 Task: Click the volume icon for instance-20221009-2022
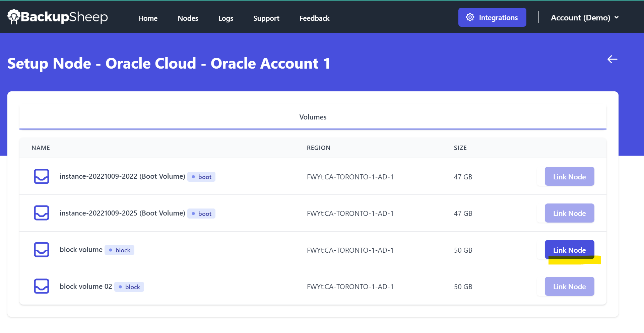[x=42, y=176]
